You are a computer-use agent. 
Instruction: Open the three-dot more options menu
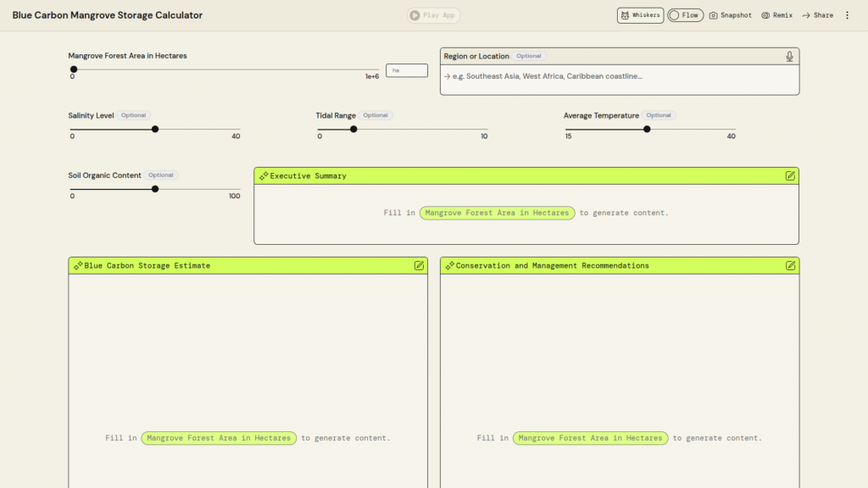pyautogui.click(x=847, y=15)
